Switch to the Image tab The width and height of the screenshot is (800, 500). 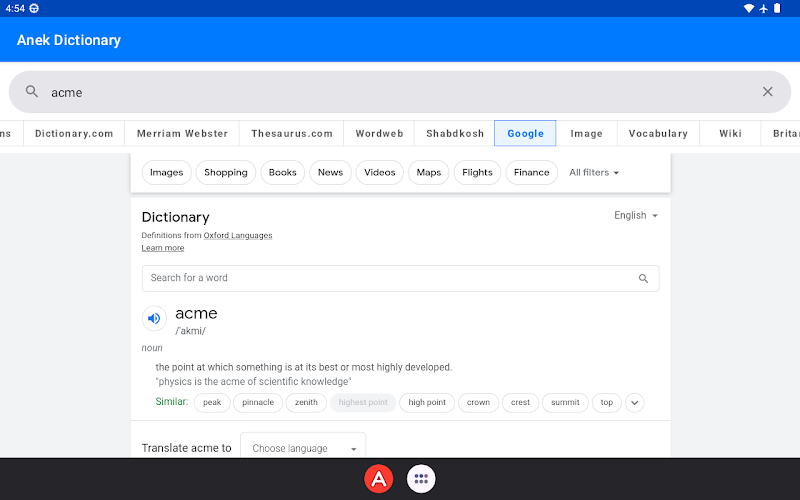tap(586, 133)
